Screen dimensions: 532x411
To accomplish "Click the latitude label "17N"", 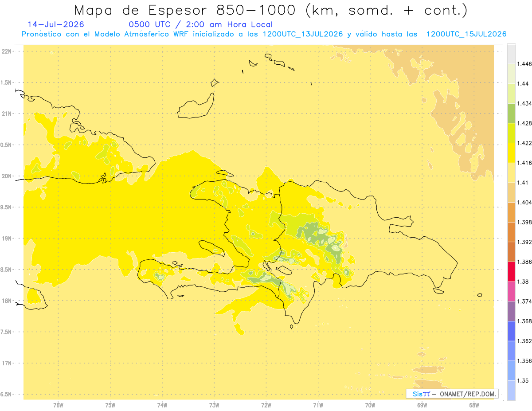I will click(7, 363).
